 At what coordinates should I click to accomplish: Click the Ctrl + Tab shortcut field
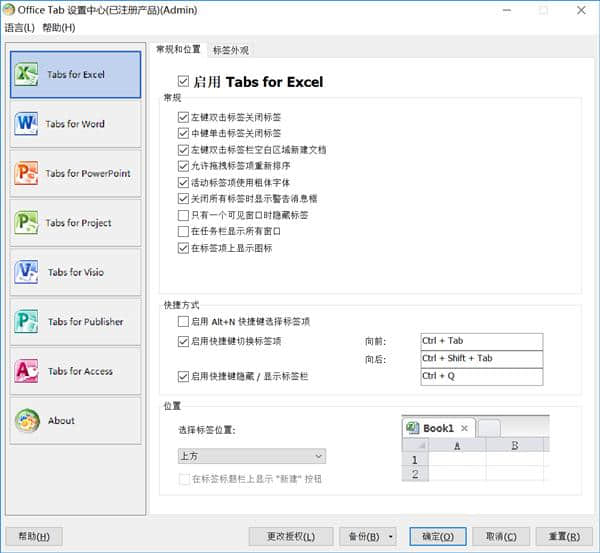tap(482, 341)
